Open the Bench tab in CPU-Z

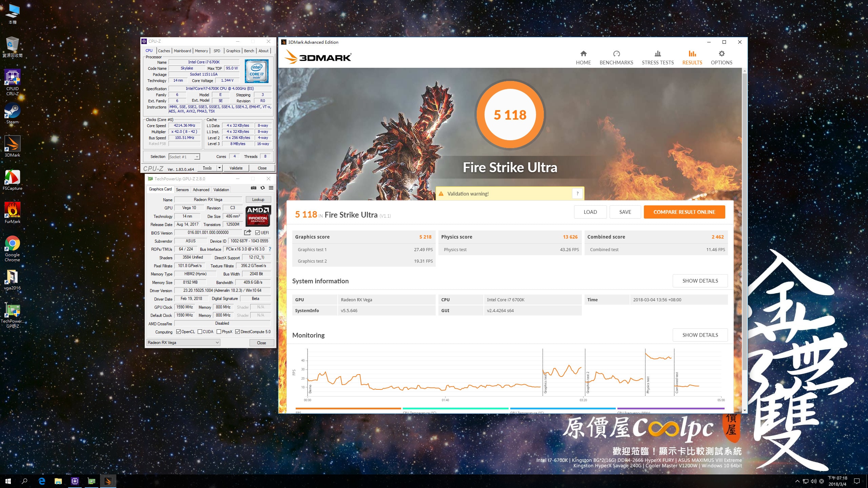tap(249, 51)
